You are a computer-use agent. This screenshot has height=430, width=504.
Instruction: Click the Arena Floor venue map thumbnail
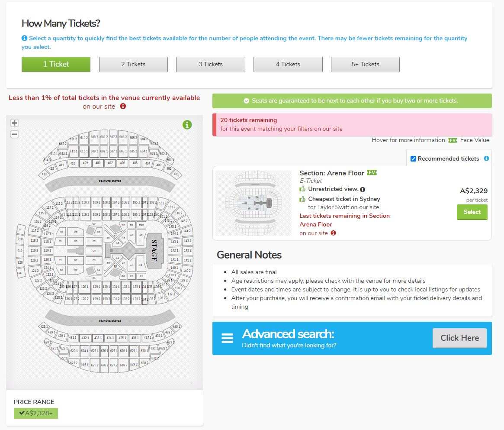click(254, 203)
